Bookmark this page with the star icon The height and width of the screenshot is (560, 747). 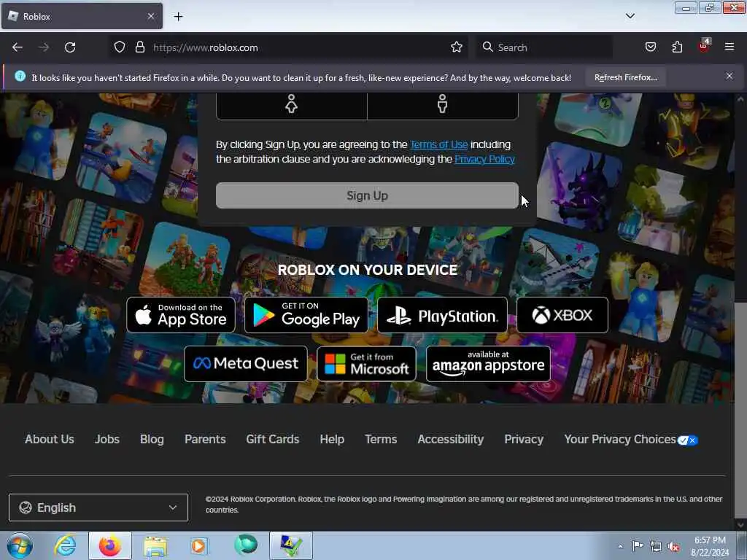pos(457,47)
